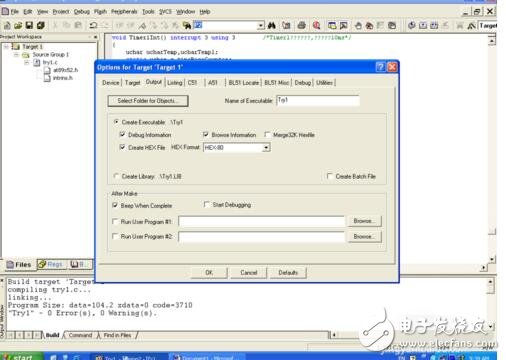
Task: Click the Name of Executable input field
Action: (318, 100)
